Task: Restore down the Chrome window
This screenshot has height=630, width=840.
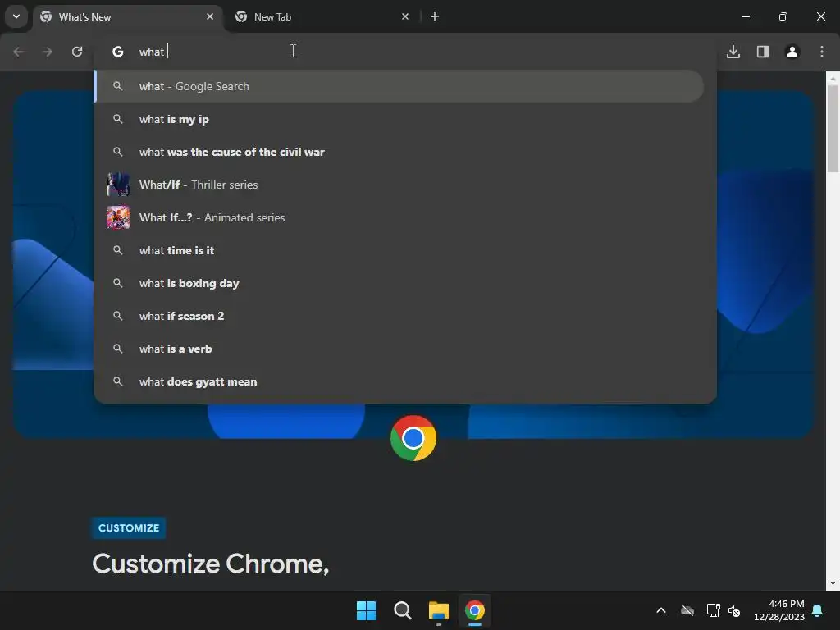Action: click(x=783, y=16)
